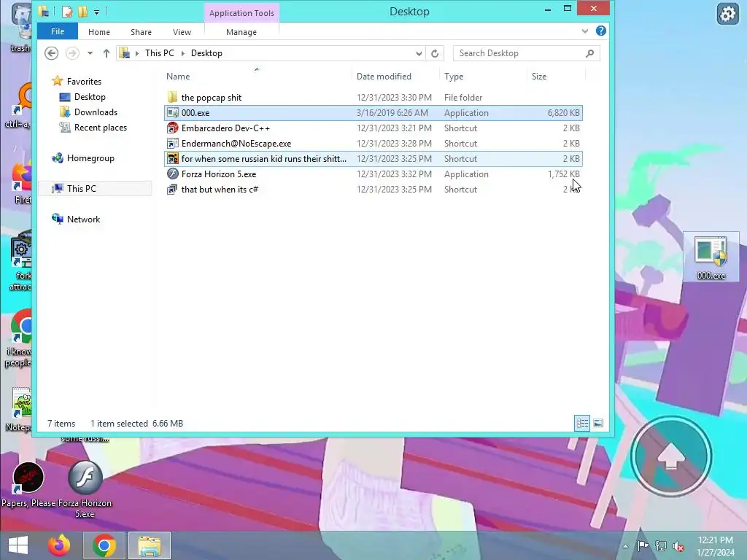Click the Application Tools tab header
This screenshot has width=747, height=560.
(241, 13)
